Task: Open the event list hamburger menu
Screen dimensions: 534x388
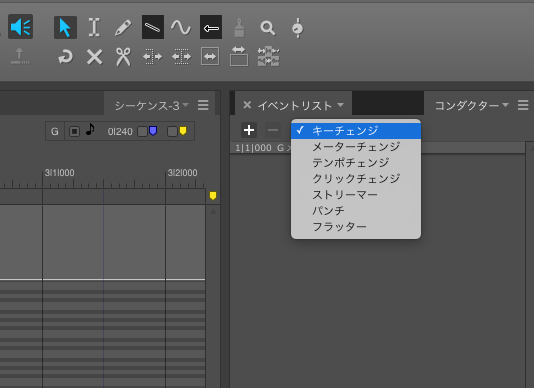Action: (523, 105)
